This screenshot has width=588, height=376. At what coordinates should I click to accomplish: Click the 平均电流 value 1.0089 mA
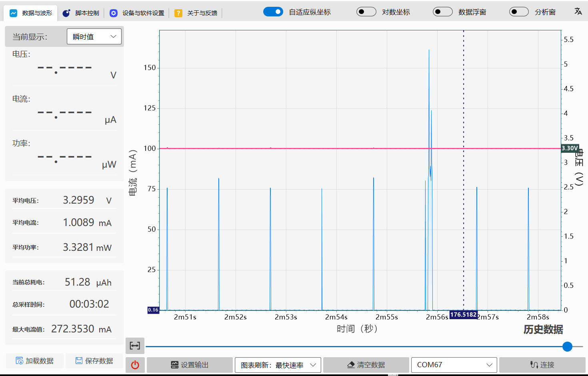coord(87,222)
